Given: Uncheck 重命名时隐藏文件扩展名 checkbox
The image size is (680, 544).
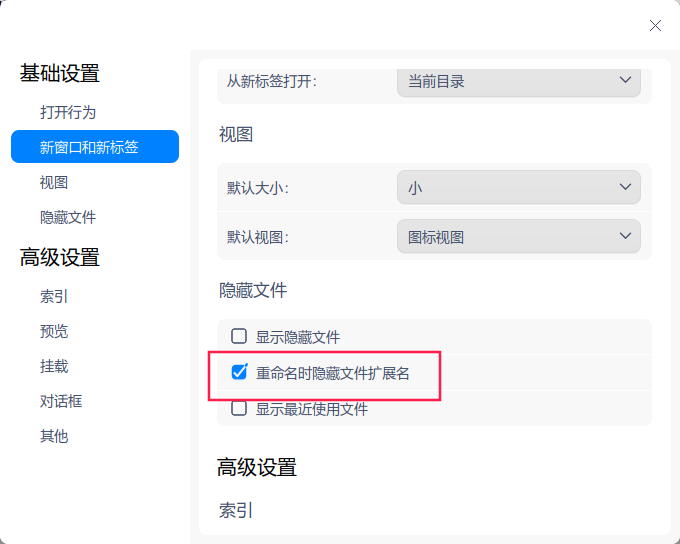Looking at the screenshot, I should pos(239,373).
